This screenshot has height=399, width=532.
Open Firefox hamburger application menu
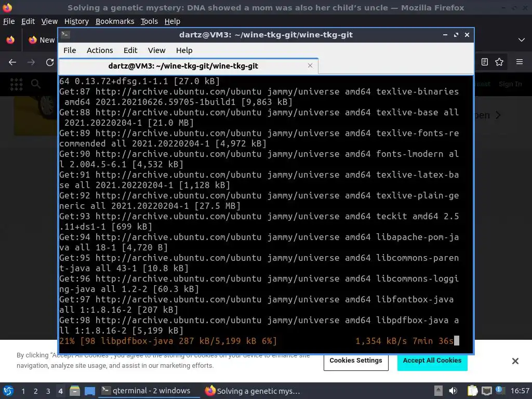(520, 62)
